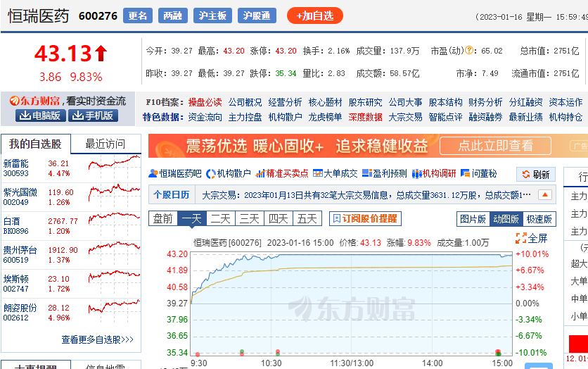
Task: Open 智能点评 link
Action: click(x=445, y=117)
